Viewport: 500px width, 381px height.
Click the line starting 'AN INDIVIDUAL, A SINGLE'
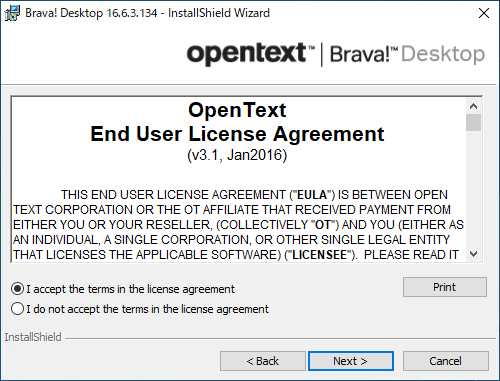pos(231,240)
